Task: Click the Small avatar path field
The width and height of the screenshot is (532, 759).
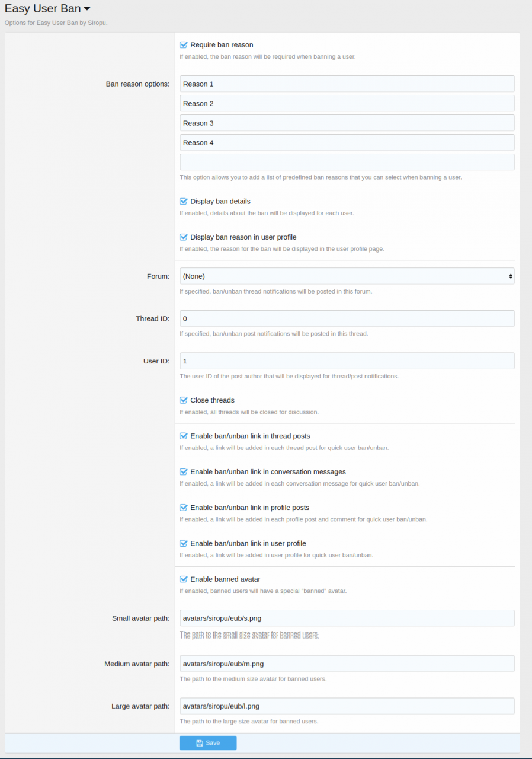Action: click(x=347, y=618)
